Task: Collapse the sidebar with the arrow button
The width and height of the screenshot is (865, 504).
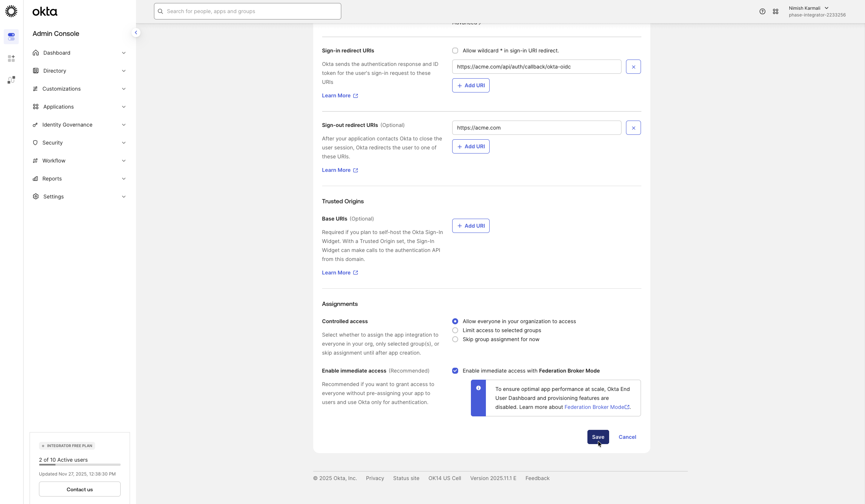Action: [x=136, y=33]
